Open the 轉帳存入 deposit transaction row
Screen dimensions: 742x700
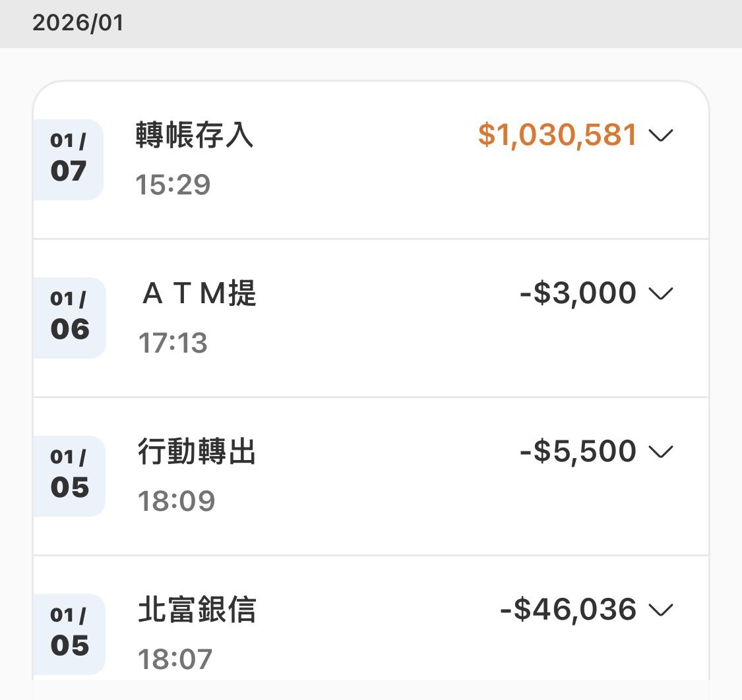pos(369,158)
